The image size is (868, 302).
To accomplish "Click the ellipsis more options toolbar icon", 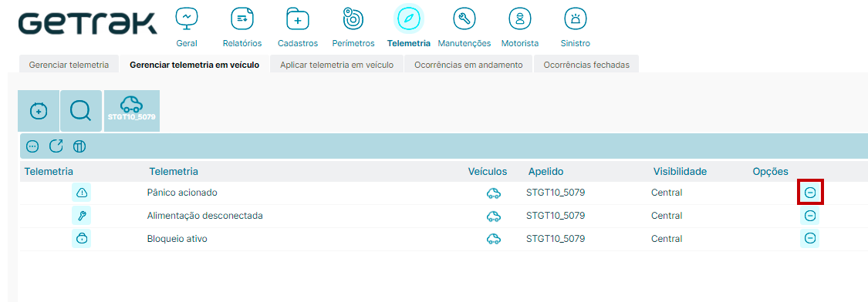I will (32, 146).
